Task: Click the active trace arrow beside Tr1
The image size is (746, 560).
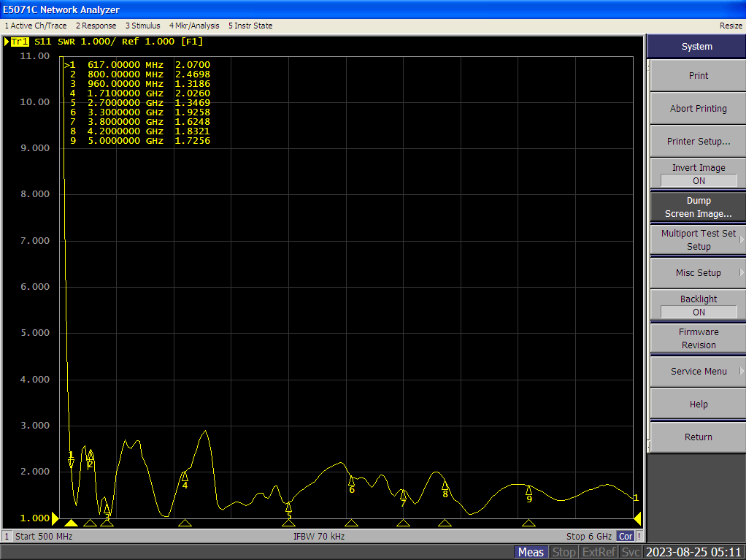Action: [x=7, y=42]
